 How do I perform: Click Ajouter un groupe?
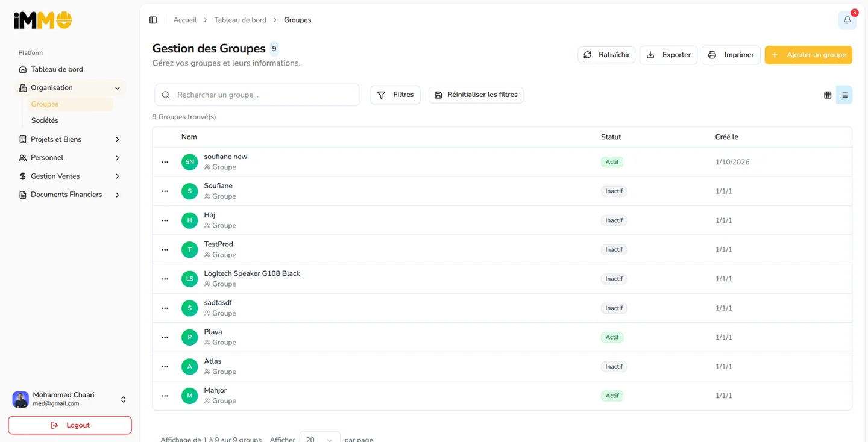(x=808, y=55)
